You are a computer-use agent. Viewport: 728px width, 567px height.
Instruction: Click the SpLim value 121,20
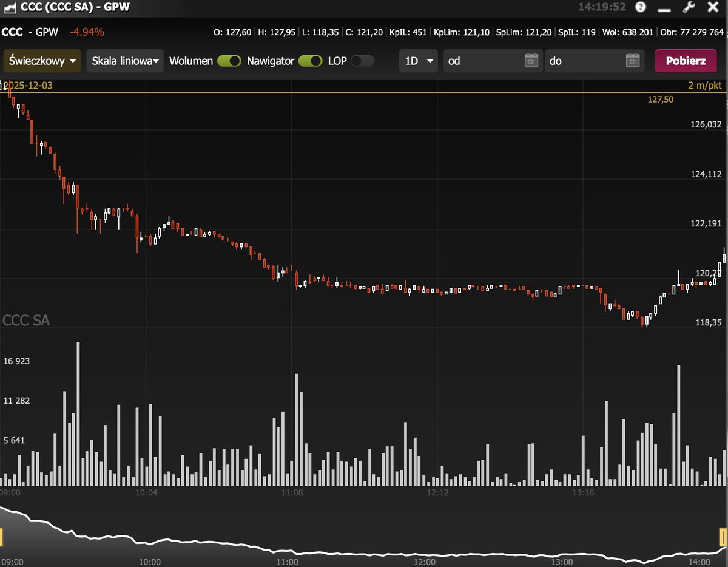[x=539, y=32]
